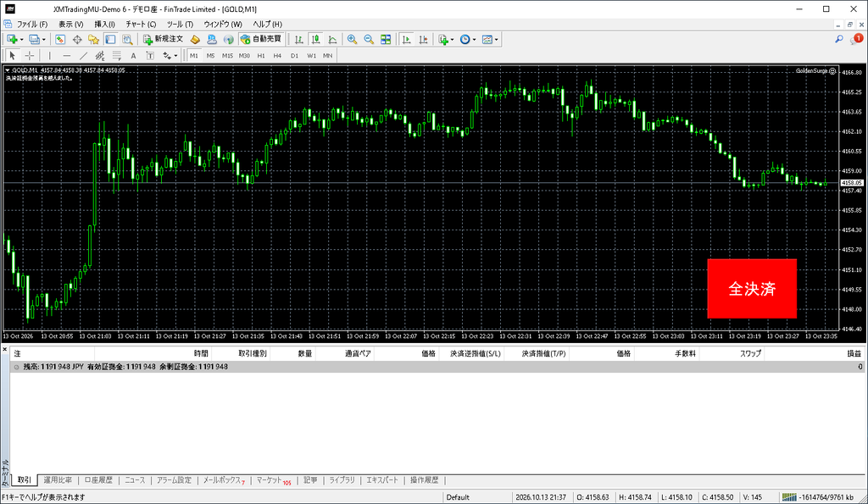Screen dimensions: 868x504
Task: Click the red 全決済 button
Action: [x=752, y=289]
